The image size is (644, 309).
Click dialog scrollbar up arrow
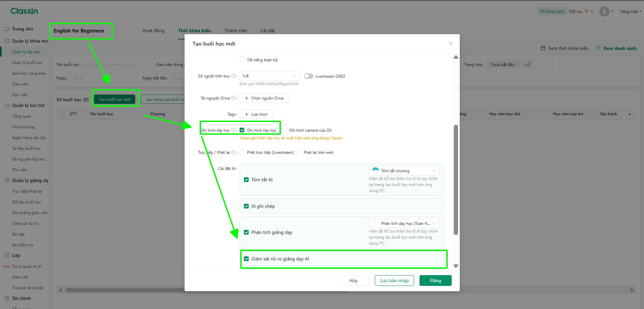point(456,57)
